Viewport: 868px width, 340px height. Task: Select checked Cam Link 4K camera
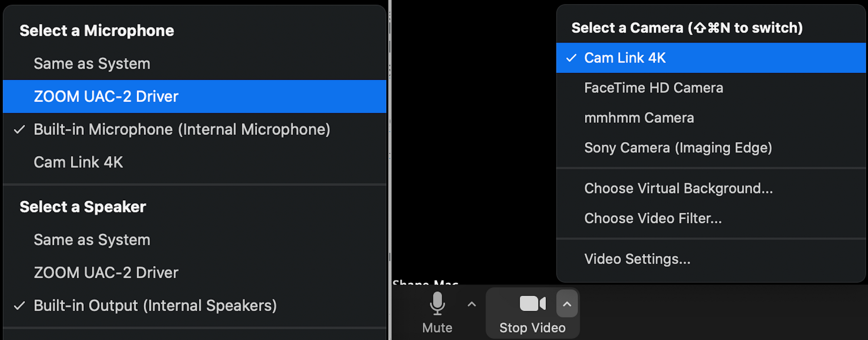click(x=711, y=58)
